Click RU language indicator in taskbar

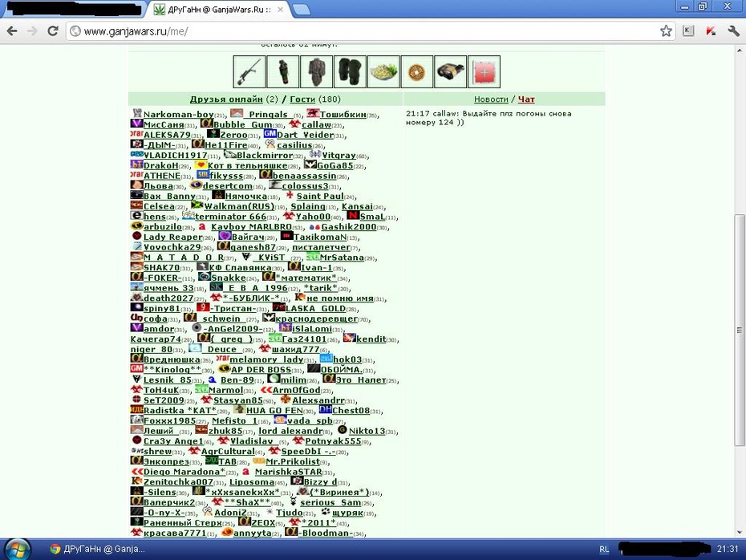pos(604,549)
